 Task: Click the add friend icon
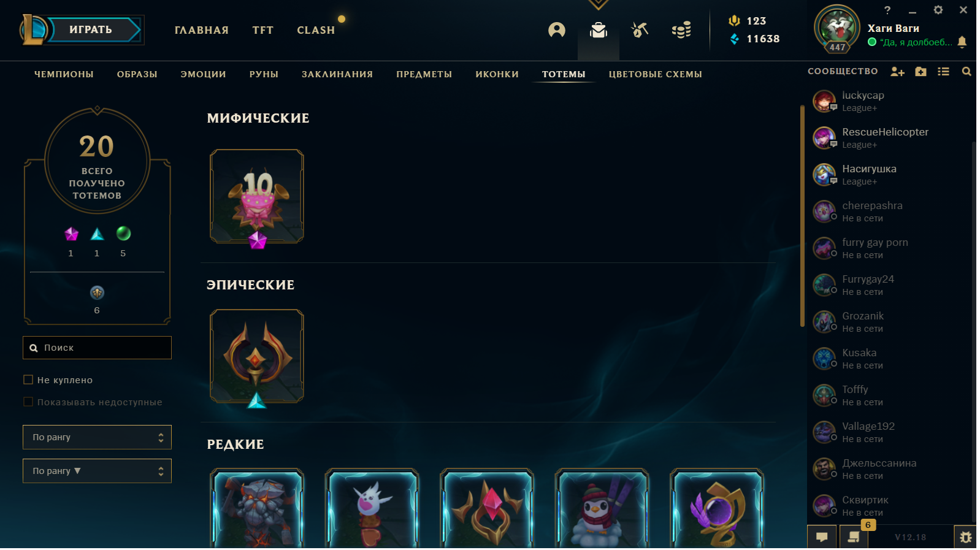898,72
